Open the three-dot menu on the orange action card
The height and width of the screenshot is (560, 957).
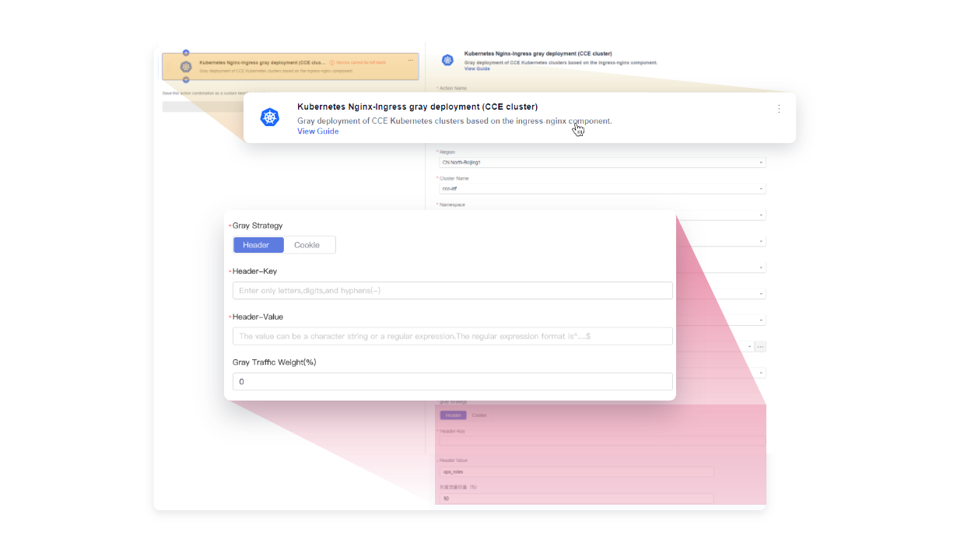point(410,61)
